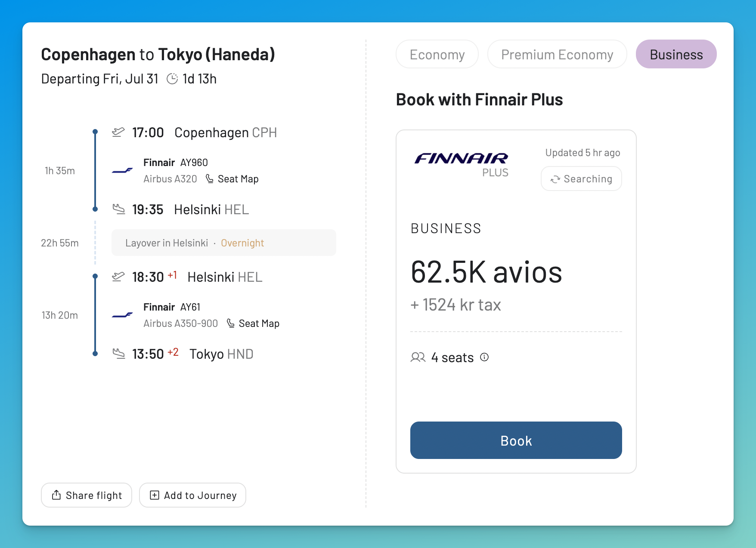The image size is (756, 548).
Task: Click the clock icon next to 1d 13h
Action: coord(172,79)
